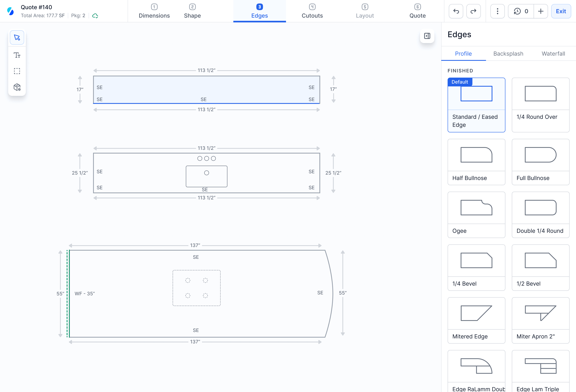Collapse the right side panel
The image size is (576, 392).
point(427,36)
